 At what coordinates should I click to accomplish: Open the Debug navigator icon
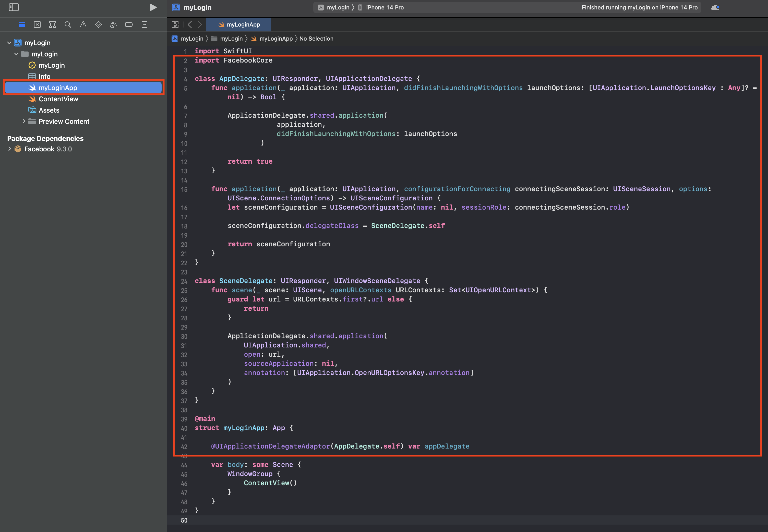(x=114, y=24)
